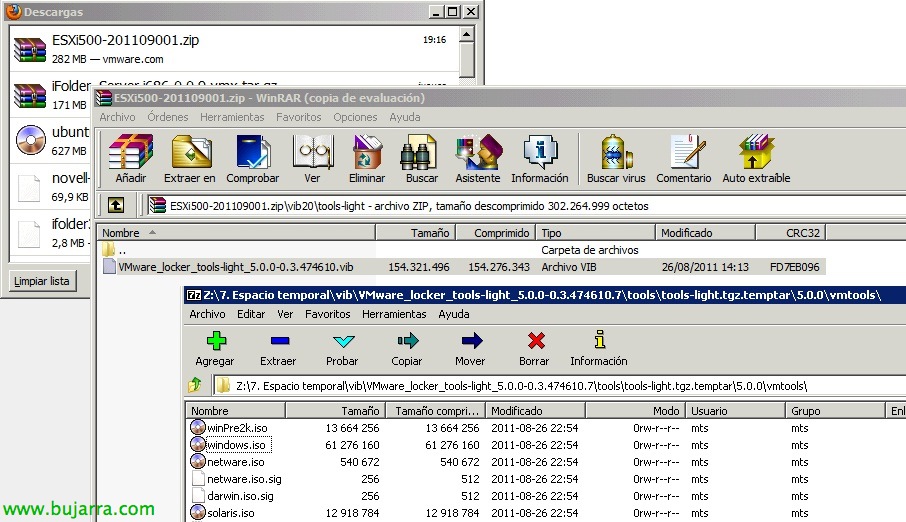
Task: Select windows.iso in 7-Zip list
Action: [x=236, y=445]
